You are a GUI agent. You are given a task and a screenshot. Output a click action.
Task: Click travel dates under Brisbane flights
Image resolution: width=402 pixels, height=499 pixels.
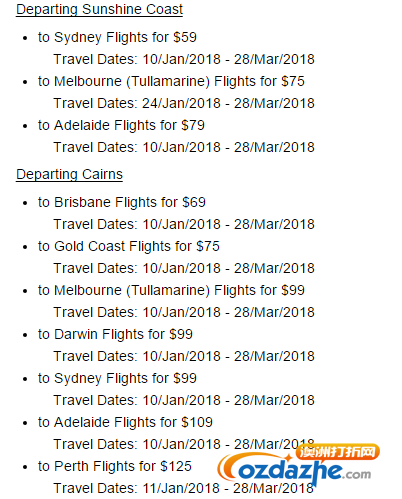point(184,224)
